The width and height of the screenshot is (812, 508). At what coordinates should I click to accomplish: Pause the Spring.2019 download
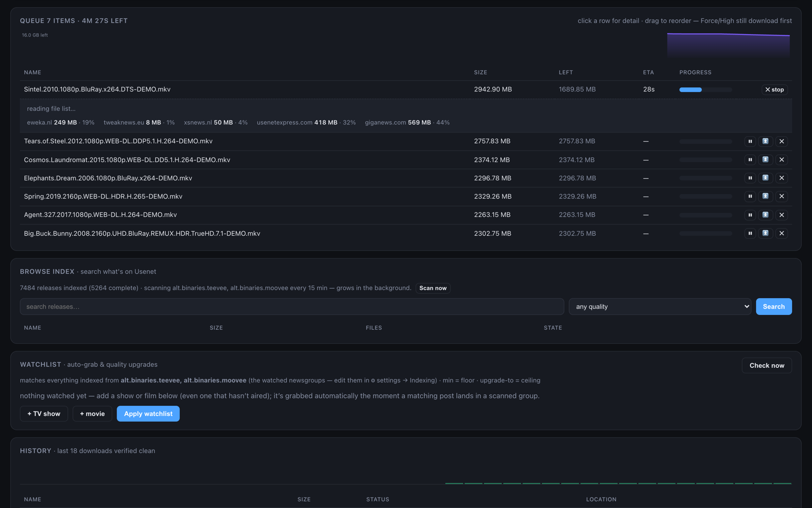750,196
